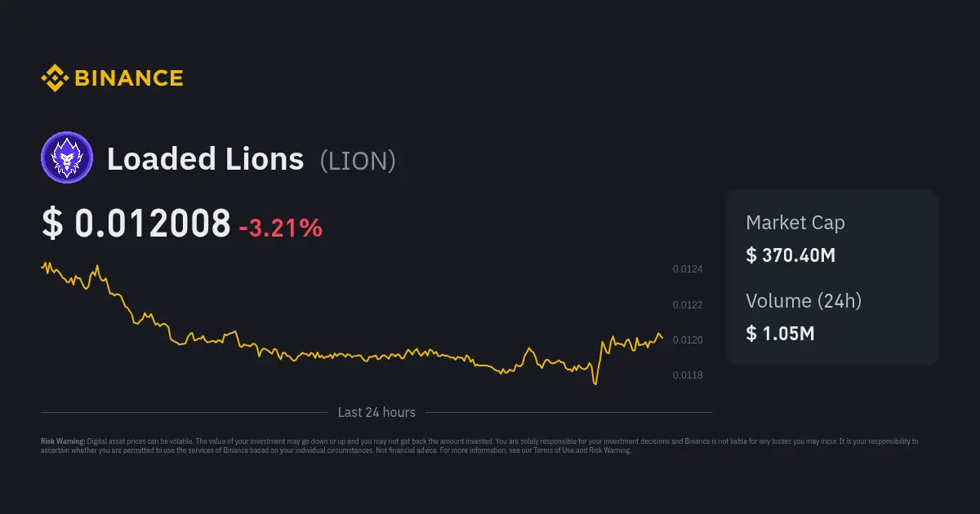Click the $ 1.05M volume value
The height and width of the screenshot is (514, 980).
[780, 333]
